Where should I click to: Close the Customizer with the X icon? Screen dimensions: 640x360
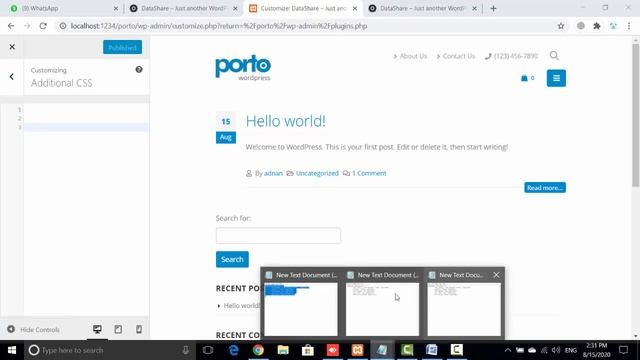click(x=12, y=47)
